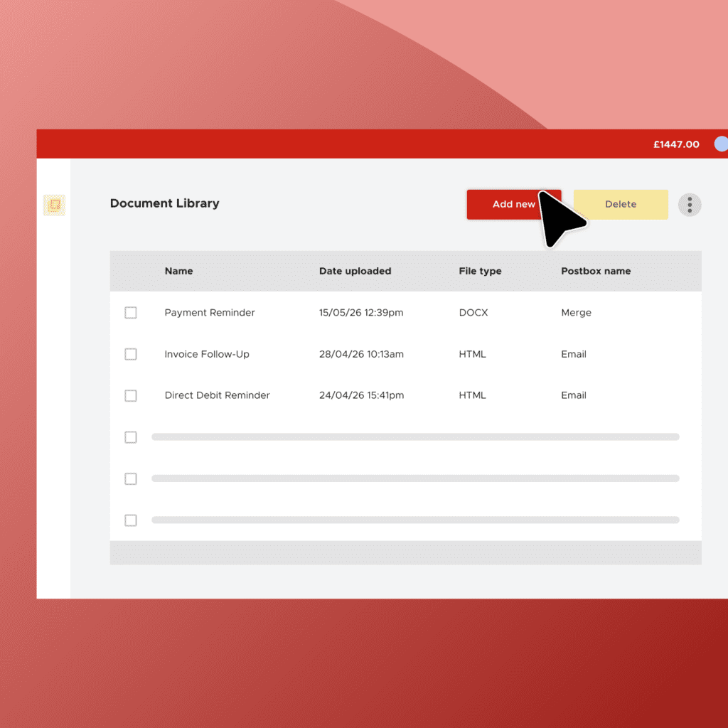Viewport: 728px width, 728px height.
Task: Click Email in the Direct Debit Reminder row
Action: (574, 395)
